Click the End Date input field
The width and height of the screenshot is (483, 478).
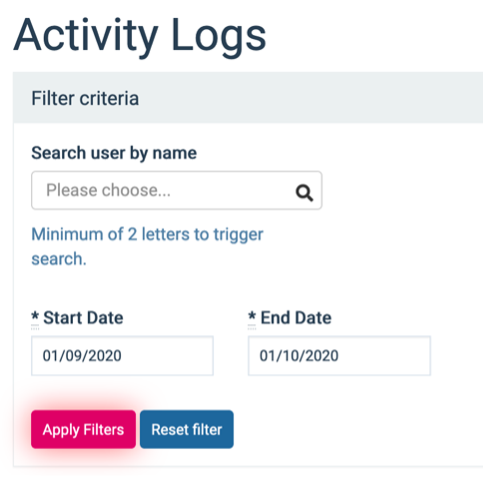[x=339, y=356]
